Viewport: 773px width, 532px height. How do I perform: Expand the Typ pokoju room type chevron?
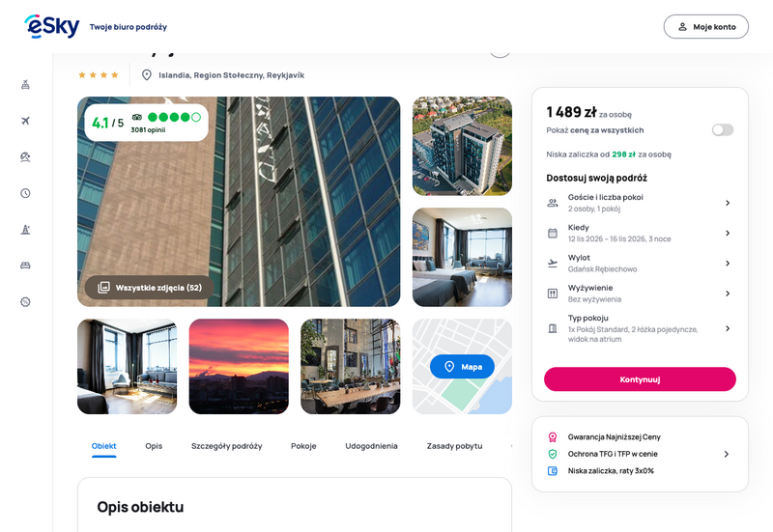click(x=728, y=328)
